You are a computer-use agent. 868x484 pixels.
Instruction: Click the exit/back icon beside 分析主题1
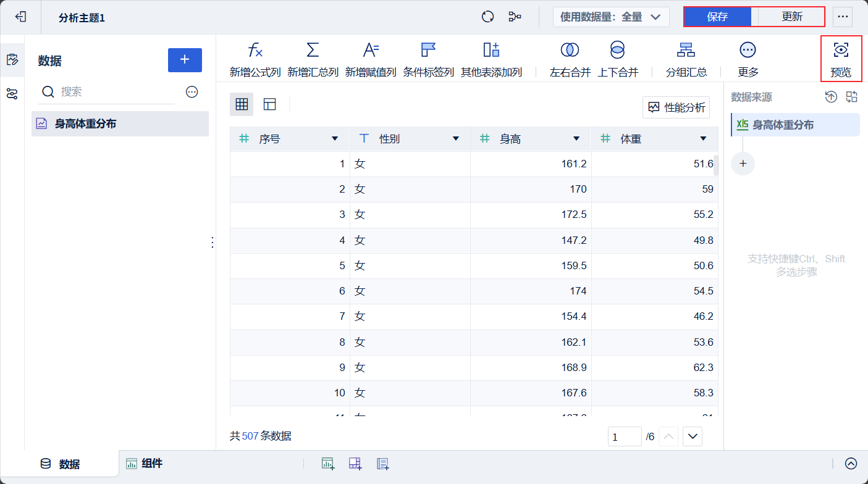(20, 17)
